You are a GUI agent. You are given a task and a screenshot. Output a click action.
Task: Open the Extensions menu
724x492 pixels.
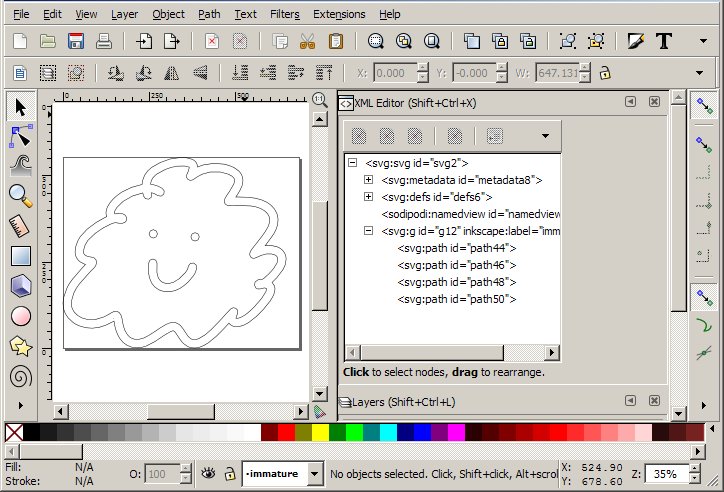[x=339, y=14]
